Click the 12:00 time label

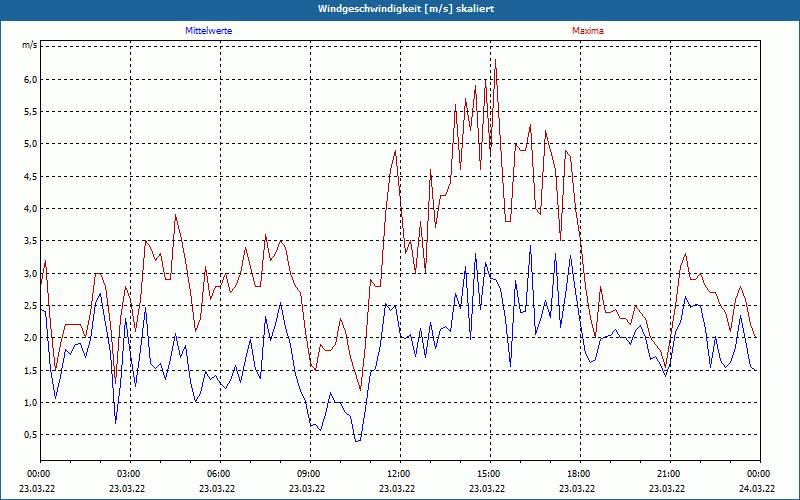tap(400, 474)
